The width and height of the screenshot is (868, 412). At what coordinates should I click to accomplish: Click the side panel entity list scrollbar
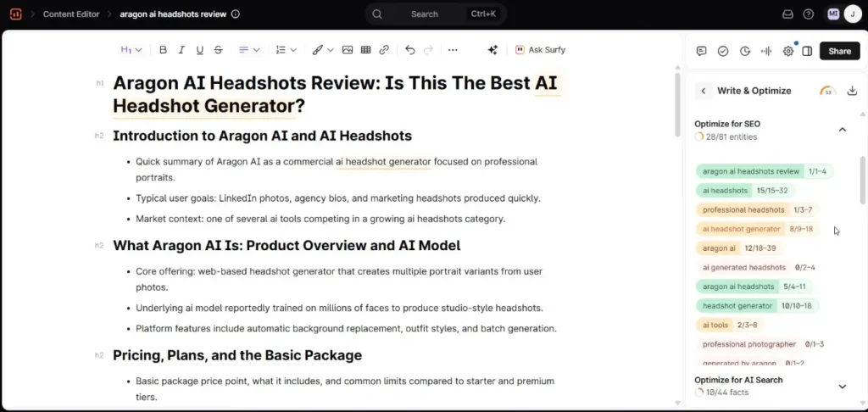pyautogui.click(x=862, y=180)
